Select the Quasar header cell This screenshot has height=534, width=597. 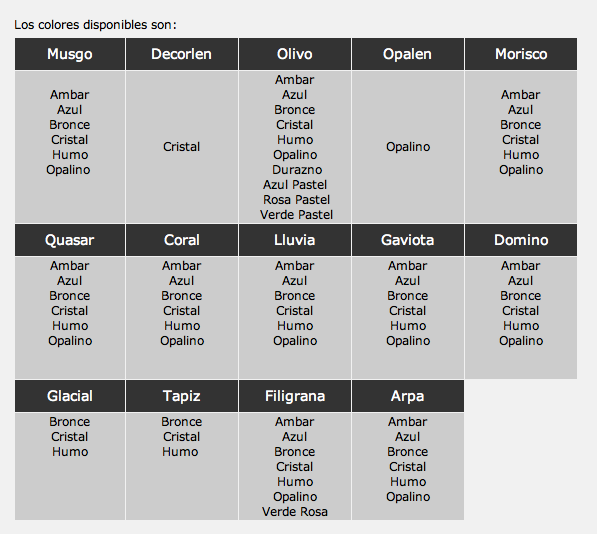point(70,240)
